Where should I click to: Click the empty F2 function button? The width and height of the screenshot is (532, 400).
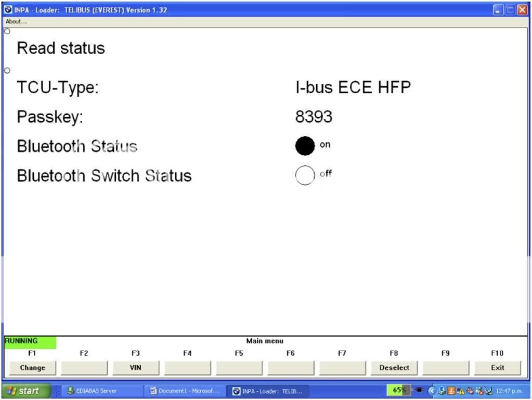click(84, 368)
